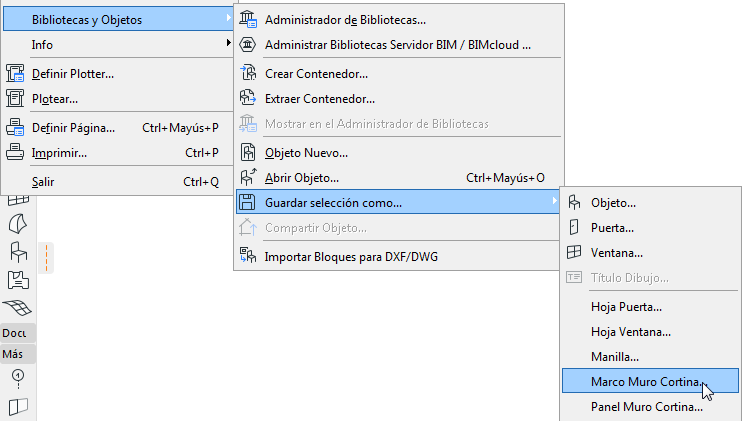Save selection as Ventana

click(617, 253)
